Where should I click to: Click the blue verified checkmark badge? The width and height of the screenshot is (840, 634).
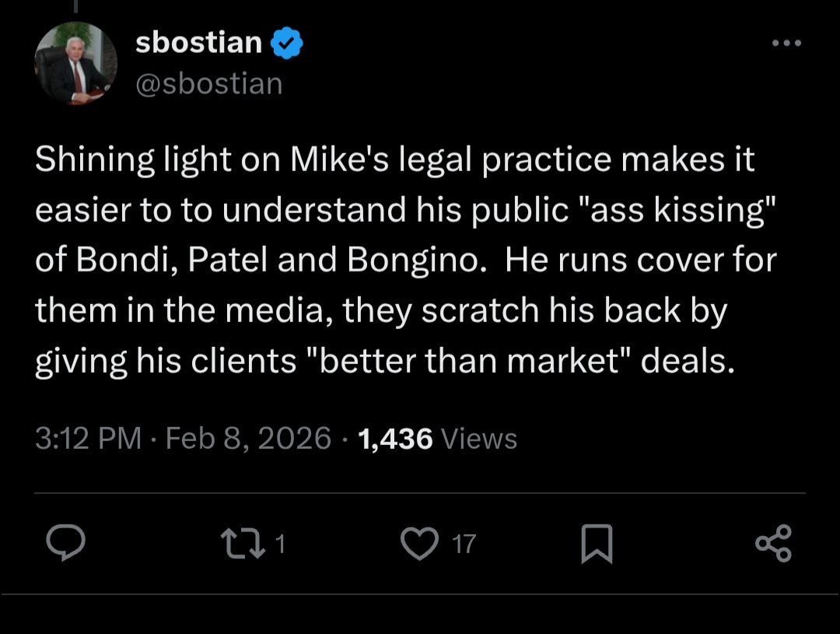point(286,44)
